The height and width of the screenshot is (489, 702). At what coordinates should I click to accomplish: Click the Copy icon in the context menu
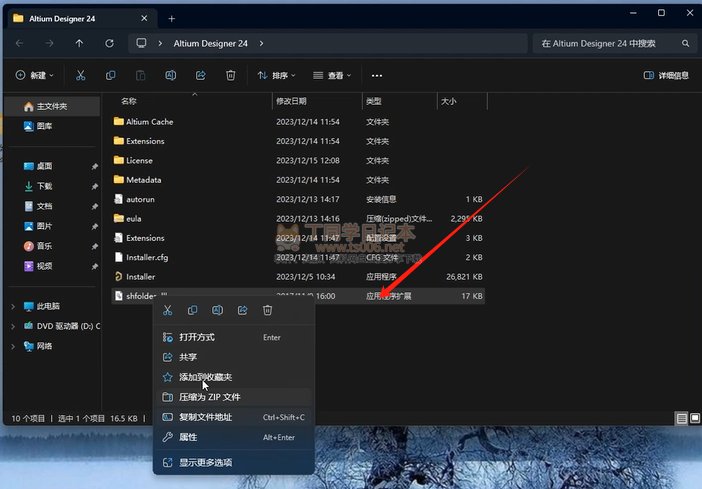(x=193, y=311)
